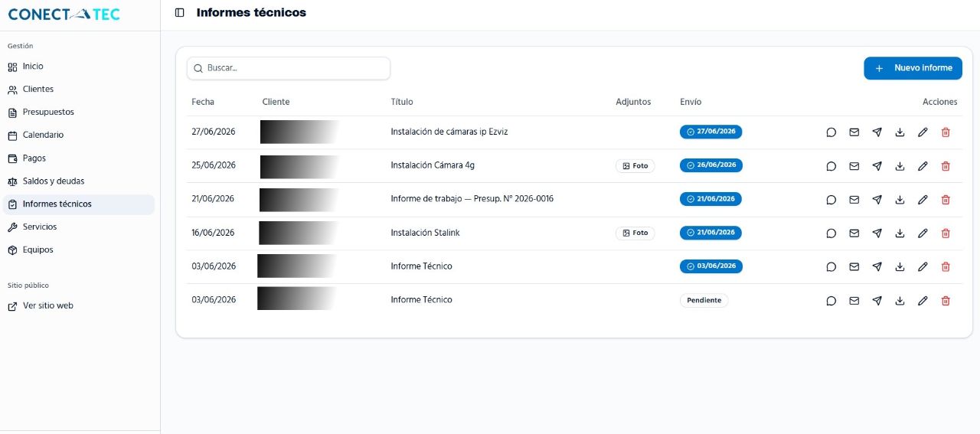Edit the Instalación Cámara 4g report
The width and height of the screenshot is (980, 434).
pyautogui.click(x=923, y=166)
